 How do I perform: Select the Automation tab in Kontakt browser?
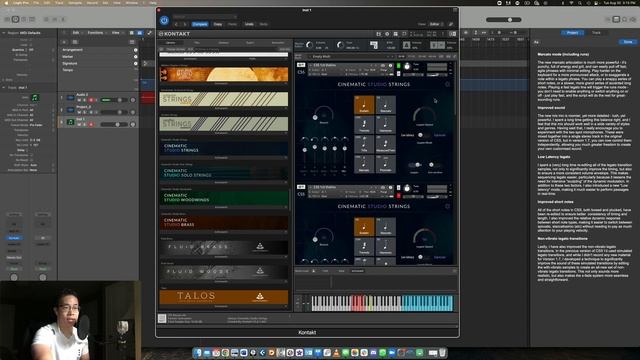point(278,42)
